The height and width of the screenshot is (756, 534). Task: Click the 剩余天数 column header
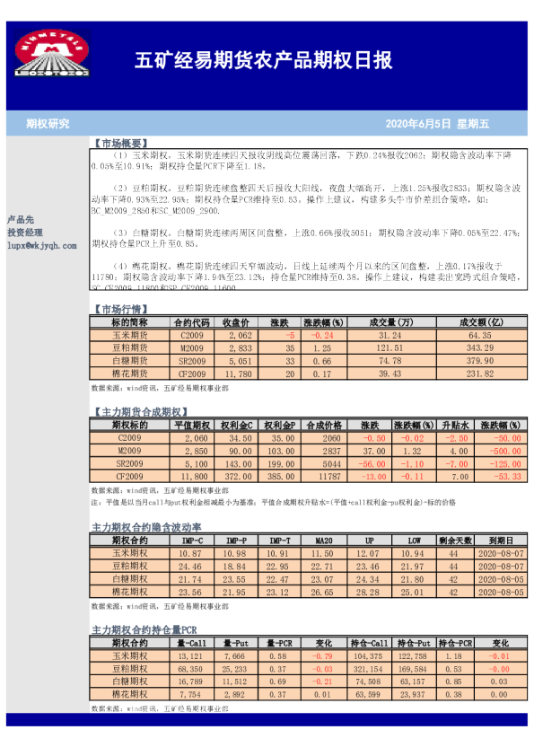click(455, 541)
